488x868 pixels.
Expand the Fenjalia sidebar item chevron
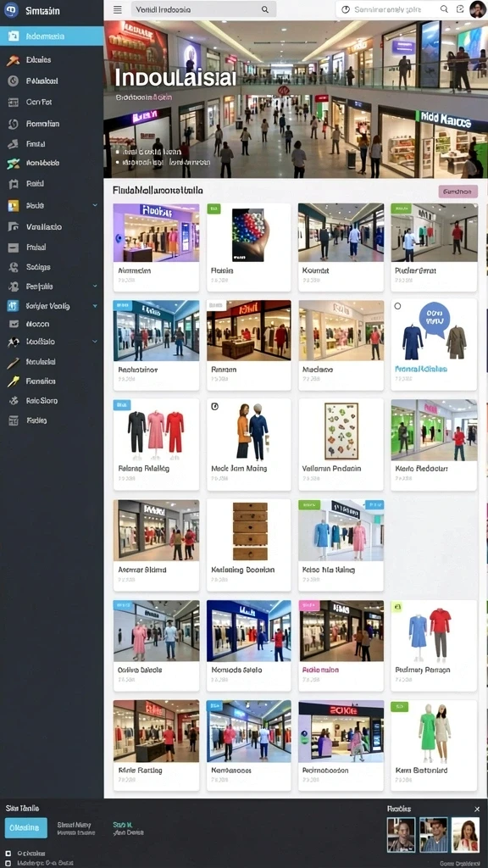coord(95,287)
